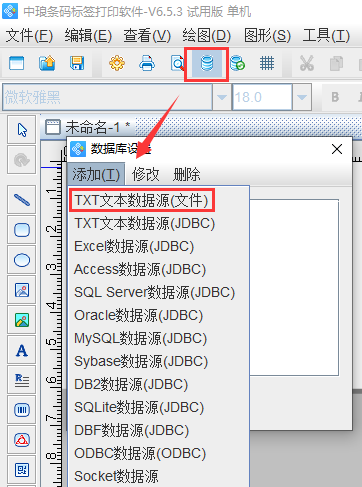Viewport: 362px width, 487px height.
Task: Close the 数据库设置 dialog
Action: 337,149
